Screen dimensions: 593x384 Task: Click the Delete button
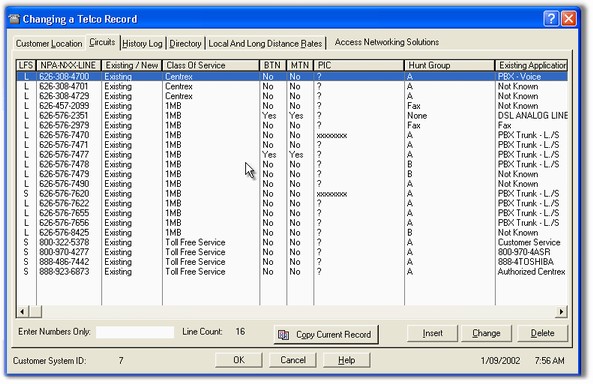click(x=542, y=333)
